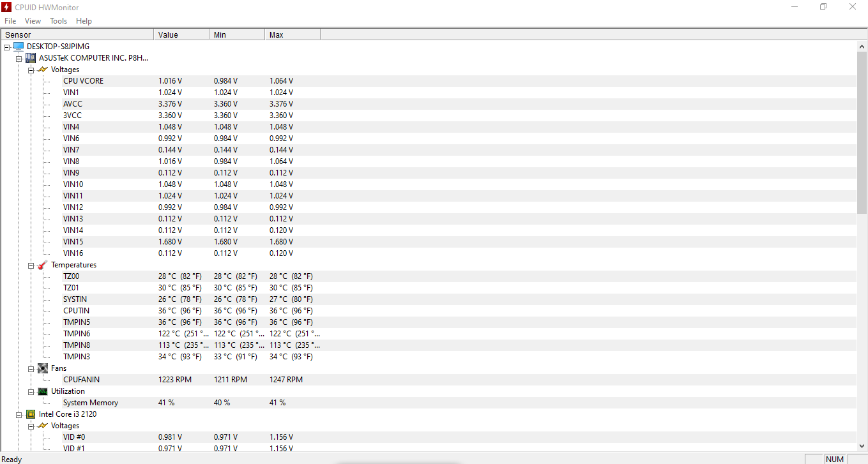Click the ASUSTeK motherboard chip icon
Viewport: 868px width, 464px height.
click(30, 58)
